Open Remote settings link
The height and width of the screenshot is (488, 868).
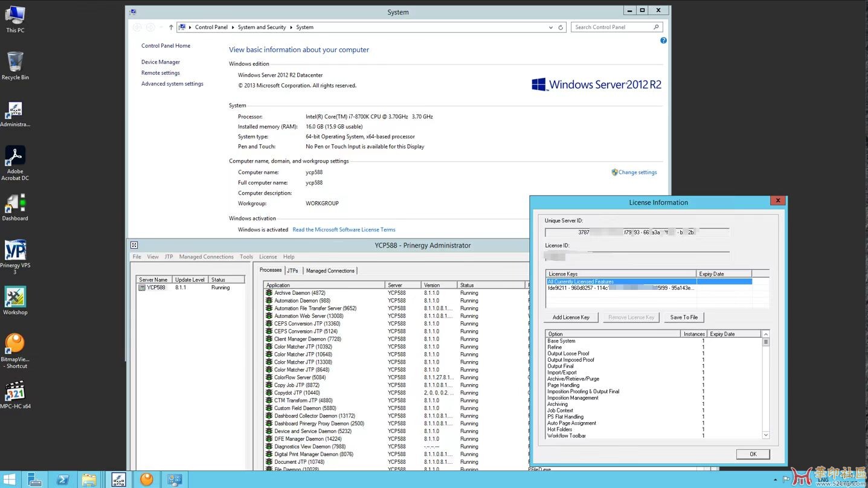[161, 73]
